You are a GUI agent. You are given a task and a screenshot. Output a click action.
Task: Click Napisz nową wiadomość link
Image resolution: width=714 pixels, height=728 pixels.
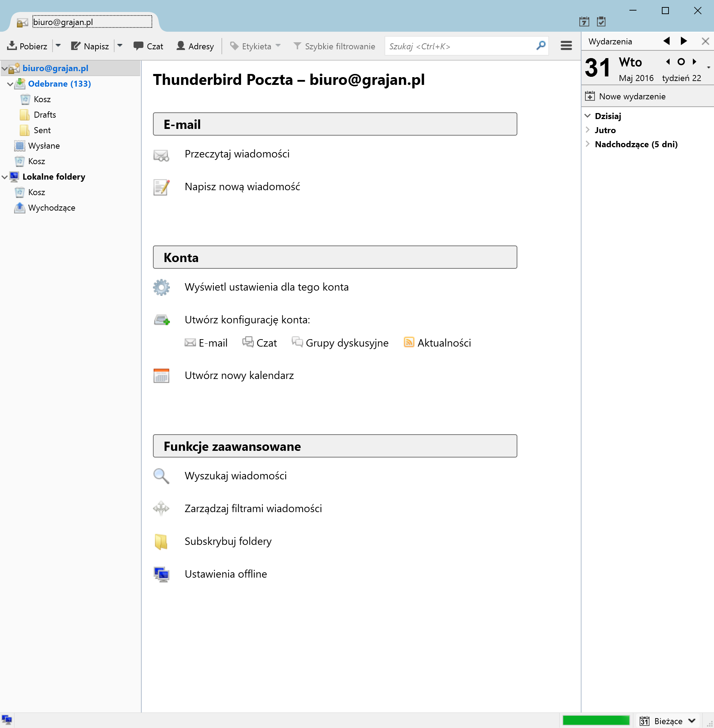(x=242, y=187)
